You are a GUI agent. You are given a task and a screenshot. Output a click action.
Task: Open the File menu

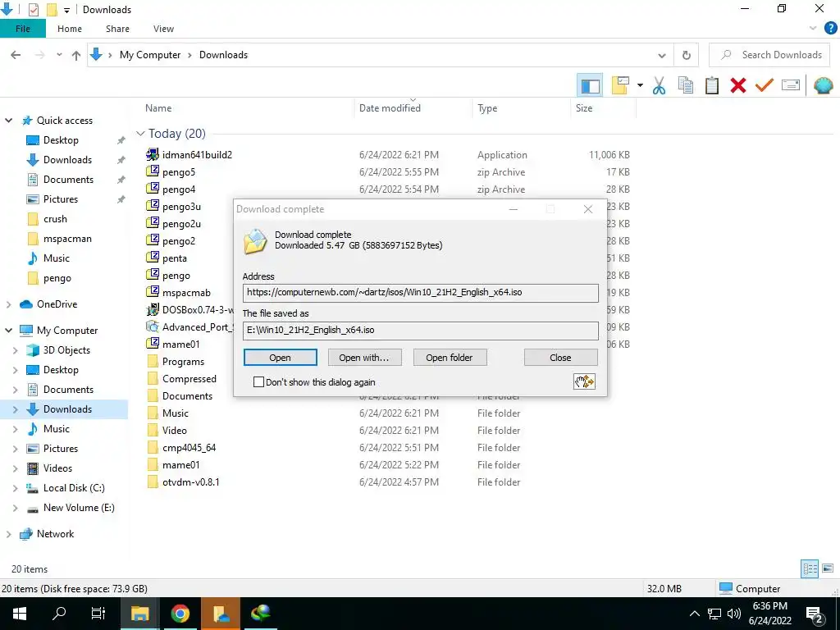coord(23,29)
